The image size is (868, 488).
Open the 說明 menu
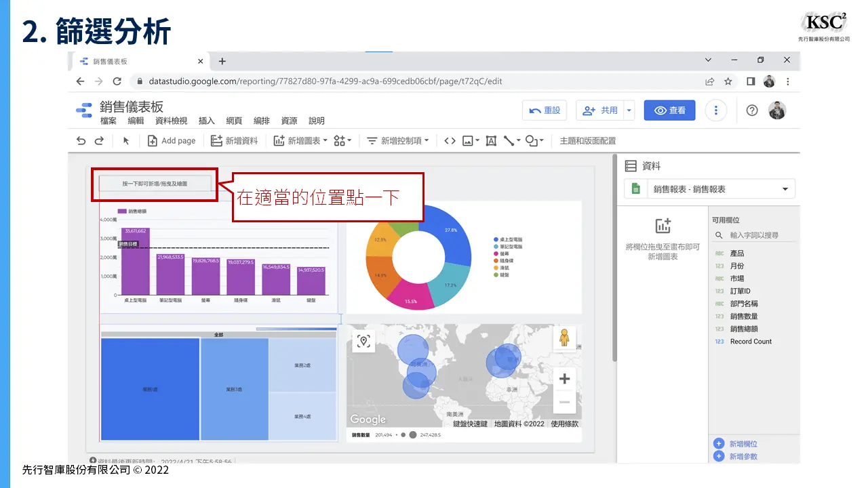click(317, 121)
